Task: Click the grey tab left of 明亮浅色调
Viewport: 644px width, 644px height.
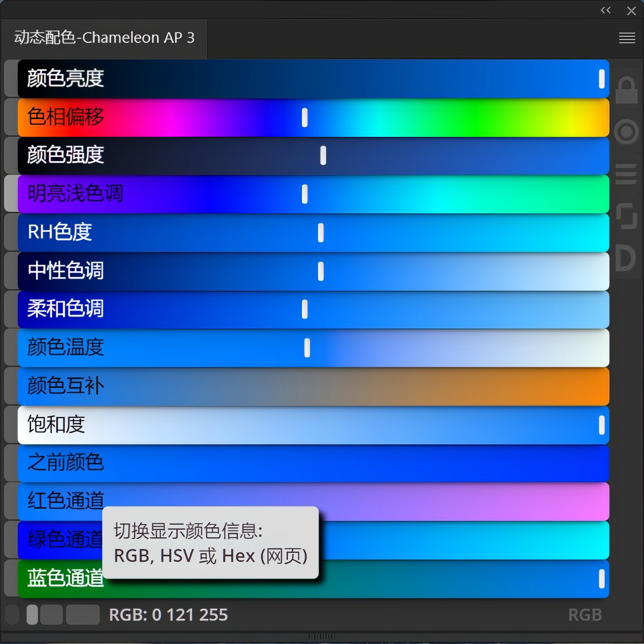Action: tap(11, 194)
